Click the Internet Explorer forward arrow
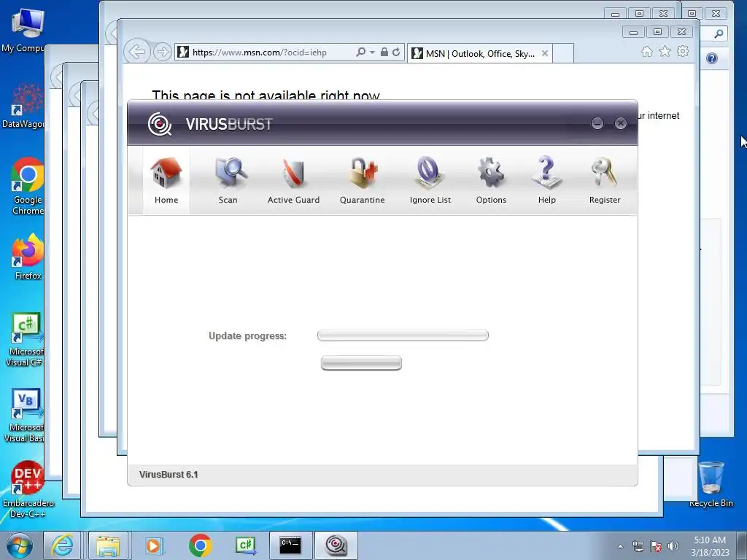This screenshot has width=747, height=560. [163, 52]
